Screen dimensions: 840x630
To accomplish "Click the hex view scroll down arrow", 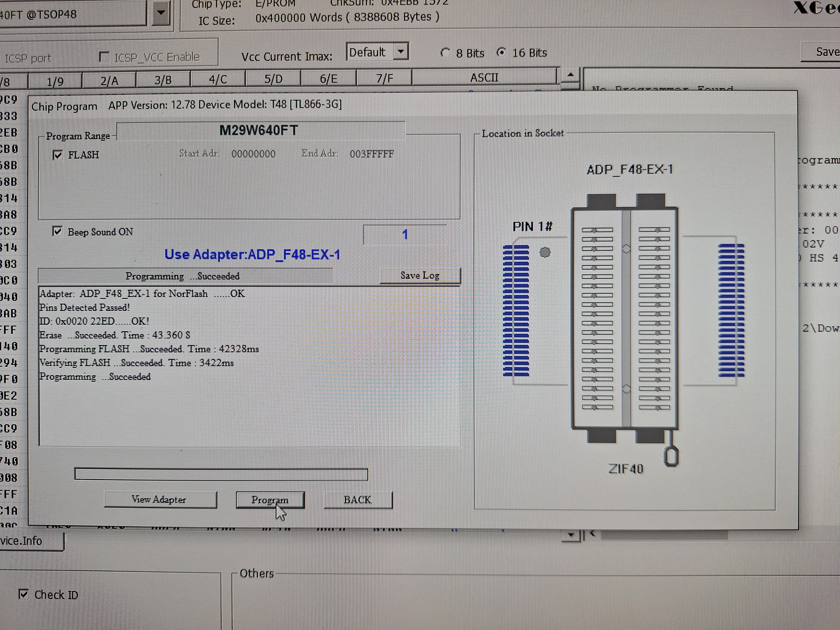I will pyautogui.click(x=570, y=535).
